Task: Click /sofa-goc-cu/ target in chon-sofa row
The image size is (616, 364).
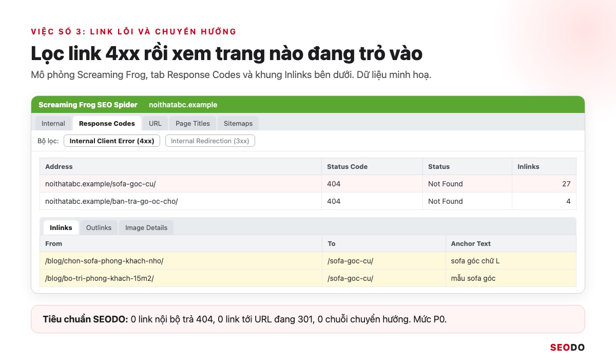Action: tap(350, 261)
